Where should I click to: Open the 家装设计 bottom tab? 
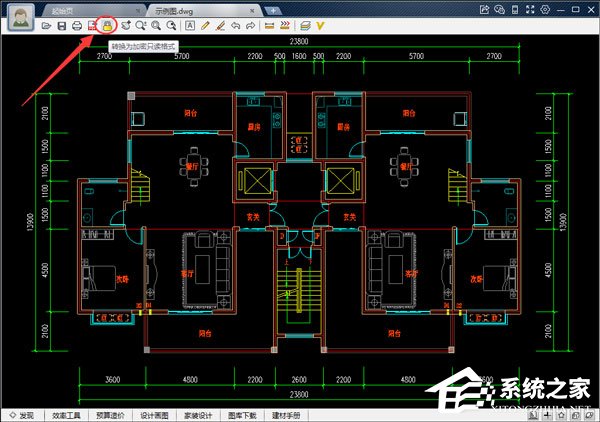(x=198, y=415)
